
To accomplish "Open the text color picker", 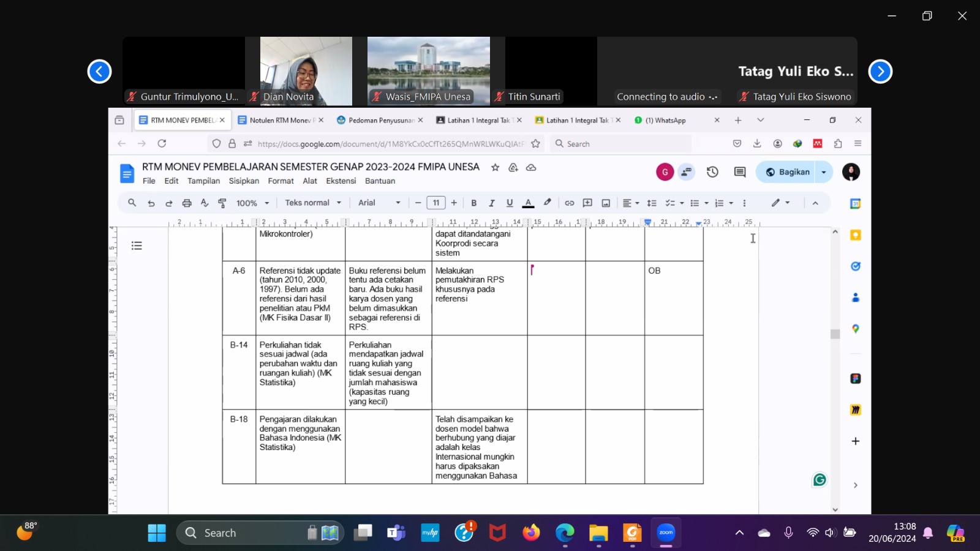I will coord(528,203).
